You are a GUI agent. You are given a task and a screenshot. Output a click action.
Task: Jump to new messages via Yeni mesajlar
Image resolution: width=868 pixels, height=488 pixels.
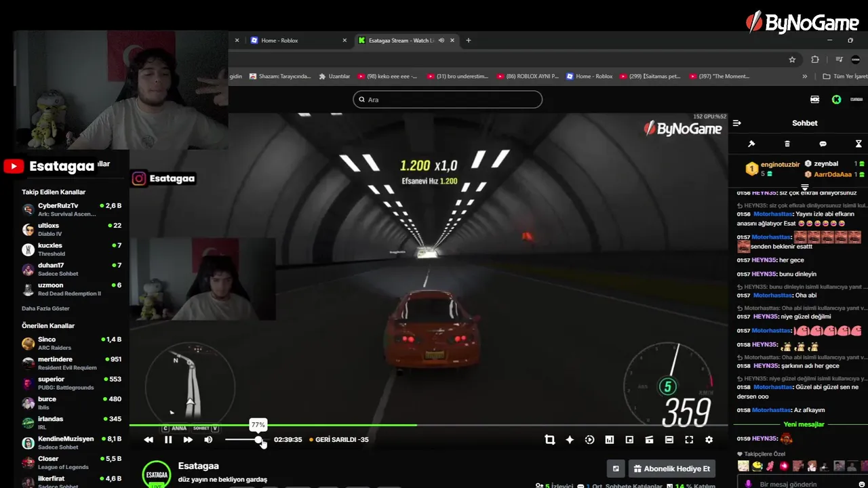click(804, 424)
